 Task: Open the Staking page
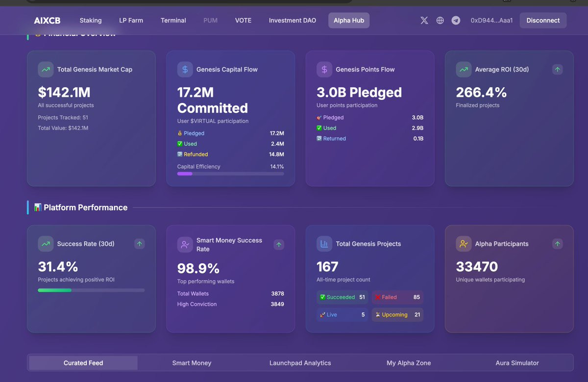tap(91, 21)
